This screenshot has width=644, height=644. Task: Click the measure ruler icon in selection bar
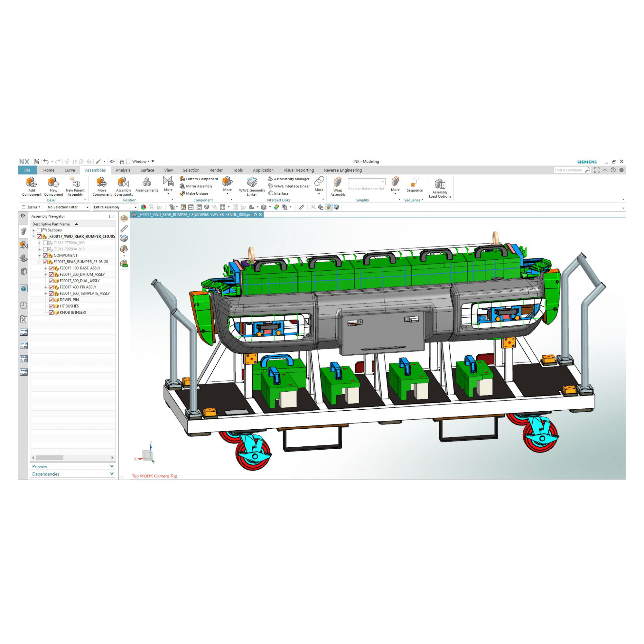click(x=302, y=207)
